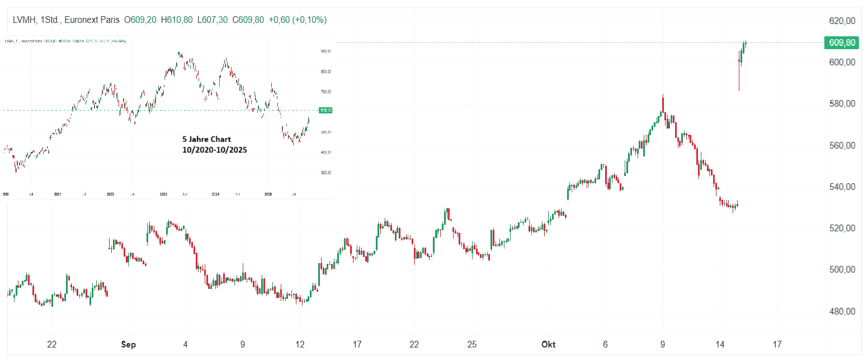Viewport: 868px width, 362px height.
Task: Click the 540,00 level on the price scale
Action: pos(842,187)
